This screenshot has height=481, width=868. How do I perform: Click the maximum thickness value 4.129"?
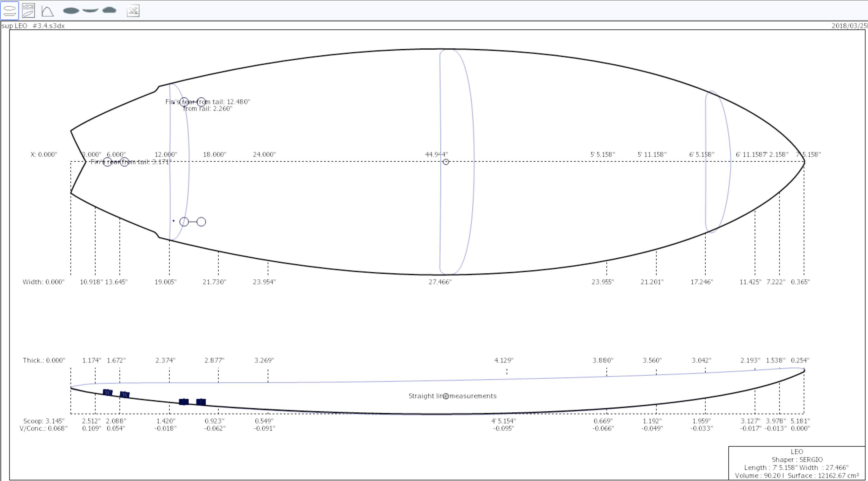click(504, 360)
